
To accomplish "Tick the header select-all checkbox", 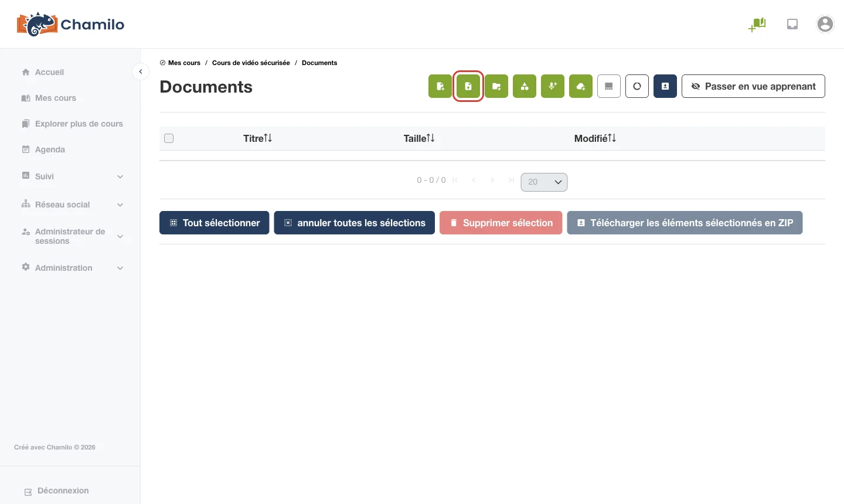I will coord(169,138).
